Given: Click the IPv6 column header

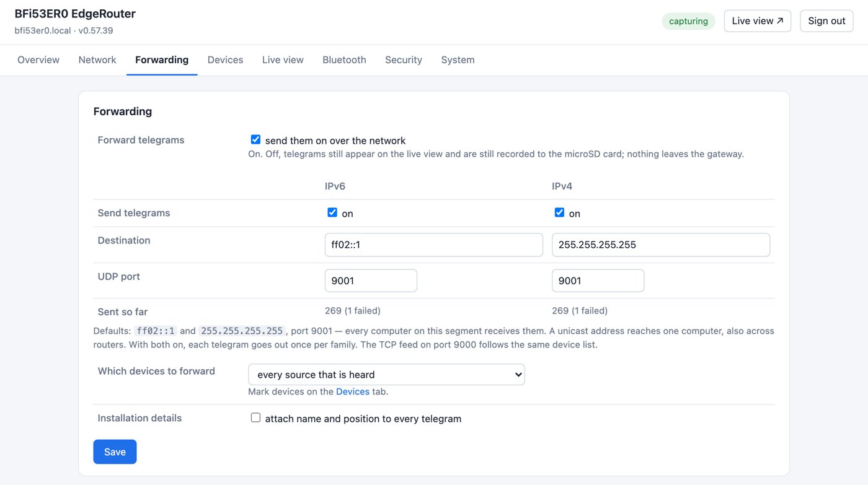Looking at the screenshot, I should [x=335, y=186].
